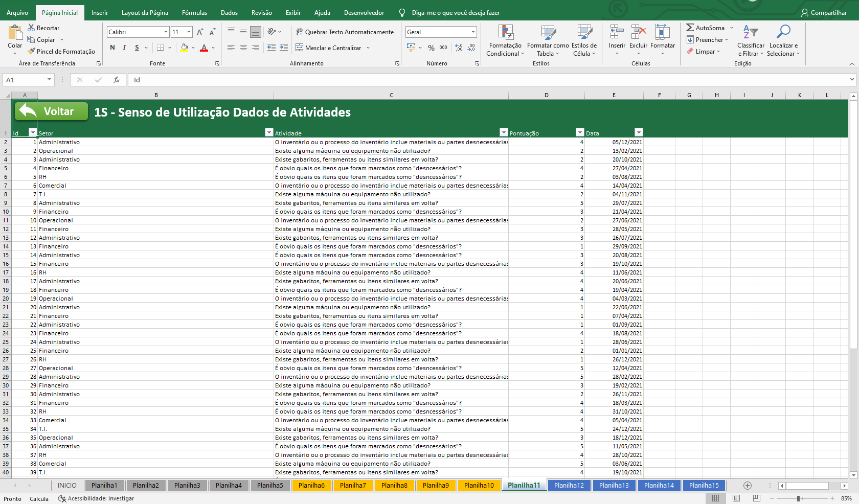Click the Compartilhar button

pos(824,12)
